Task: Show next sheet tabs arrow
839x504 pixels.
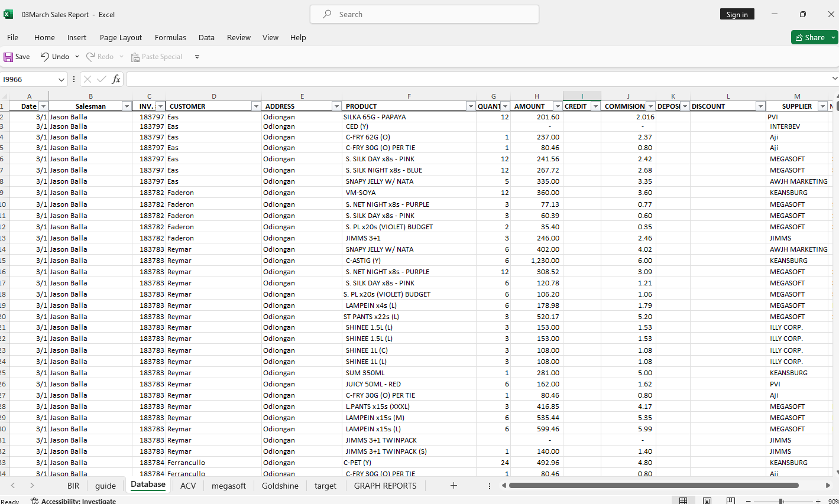Action: pos(32,486)
